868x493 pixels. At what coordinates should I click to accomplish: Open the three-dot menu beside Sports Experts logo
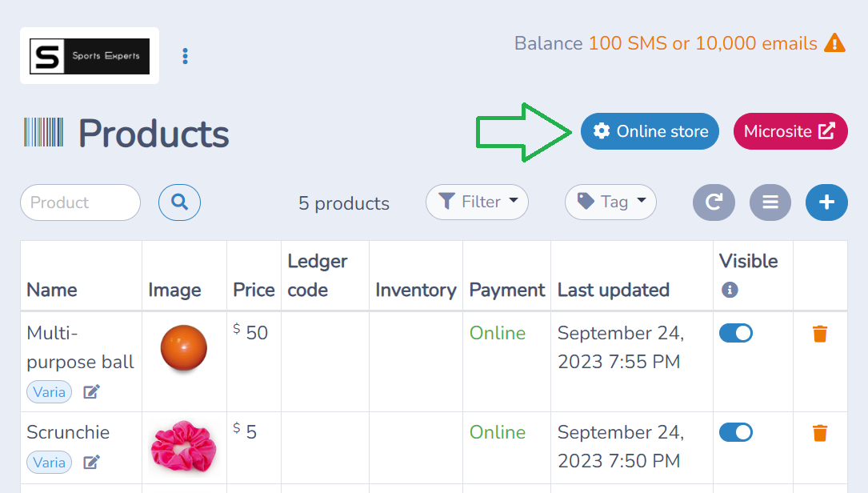(186, 56)
